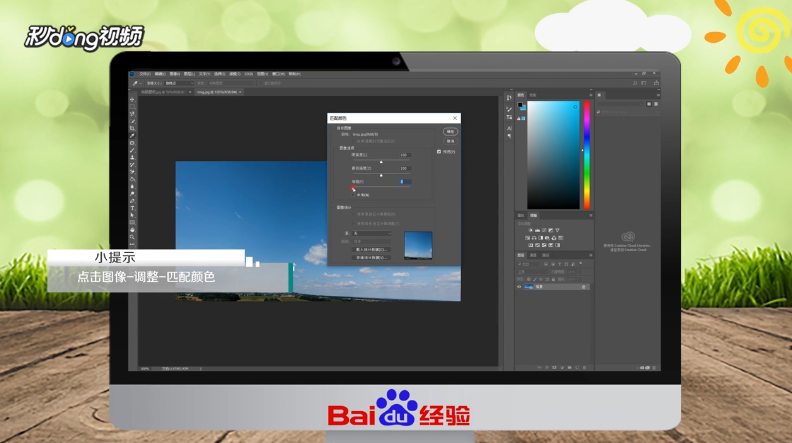This screenshot has width=792, height=443.
Task: Select the Crop tool
Action: coord(132,128)
